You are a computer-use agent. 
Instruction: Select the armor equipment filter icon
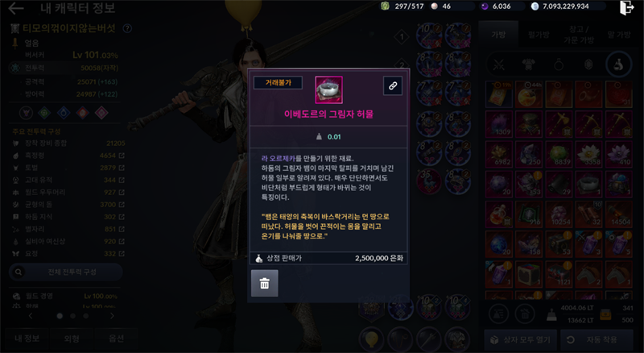(x=529, y=64)
